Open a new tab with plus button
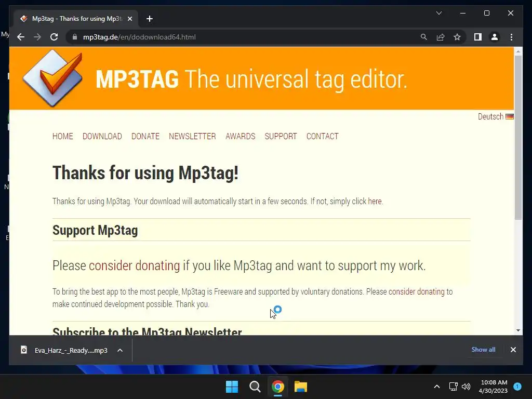Image resolution: width=532 pixels, height=399 pixels. (x=150, y=19)
